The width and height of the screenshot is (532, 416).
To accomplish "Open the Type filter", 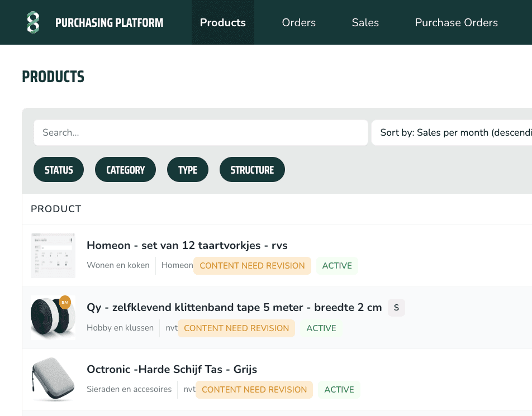I will coord(187,170).
